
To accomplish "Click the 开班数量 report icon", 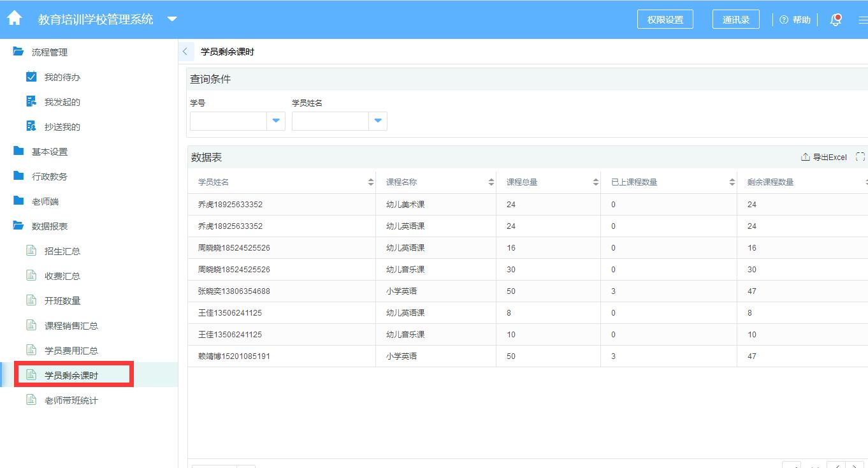I will click(x=31, y=300).
